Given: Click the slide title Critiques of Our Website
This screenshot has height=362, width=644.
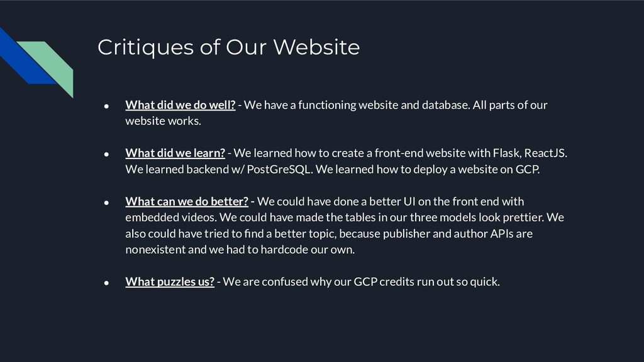Looking at the screenshot, I should click(228, 47).
